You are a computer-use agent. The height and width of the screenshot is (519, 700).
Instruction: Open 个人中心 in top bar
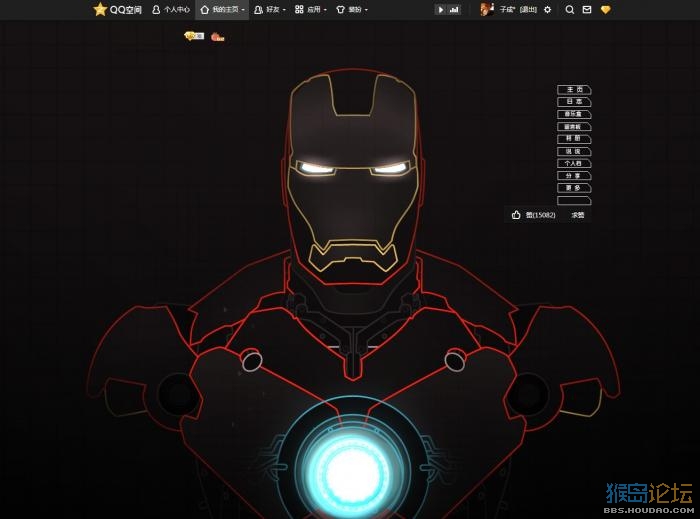click(x=171, y=9)
